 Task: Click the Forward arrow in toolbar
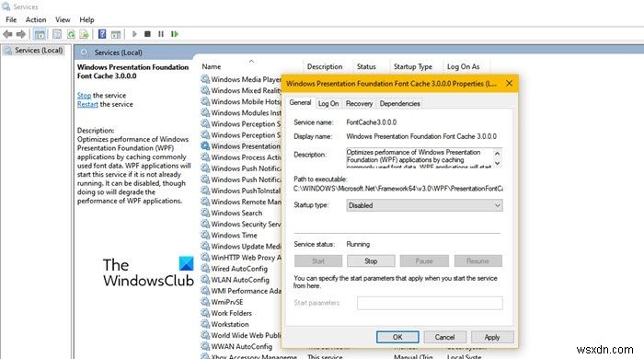click(20, 34)
